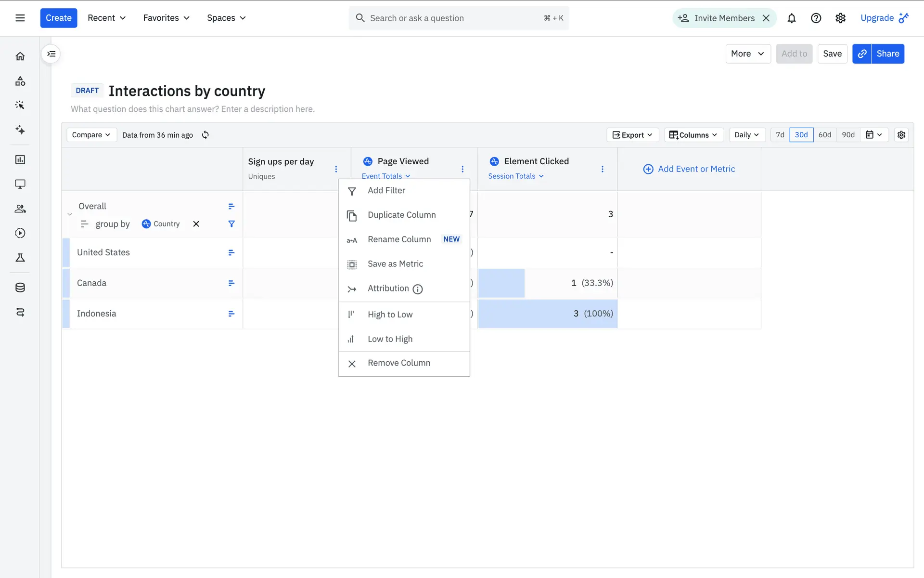Open the Daily interval dropdown
This screenshot has width=924, height=578.
(x=746, y=135)
